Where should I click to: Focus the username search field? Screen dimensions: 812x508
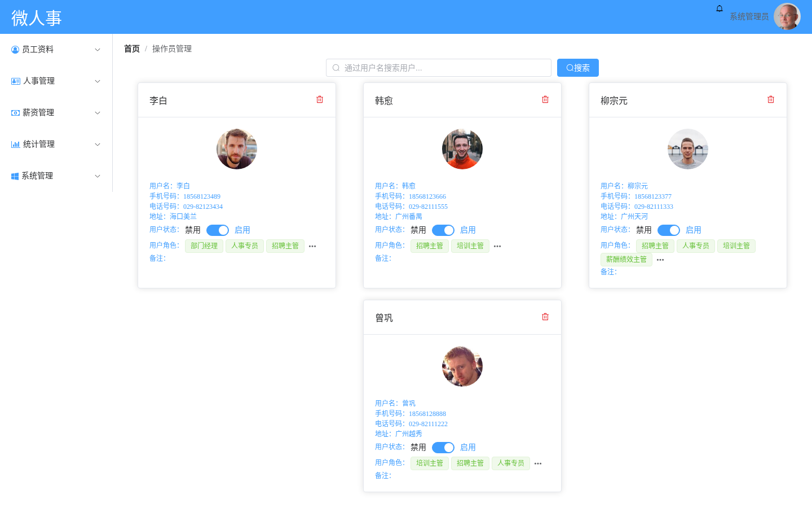pos(439,68)
